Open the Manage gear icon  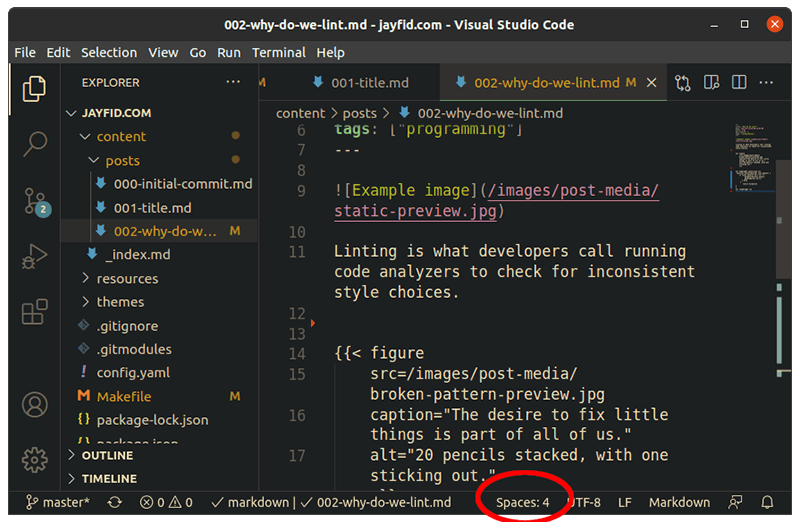[x=35, y=460]
